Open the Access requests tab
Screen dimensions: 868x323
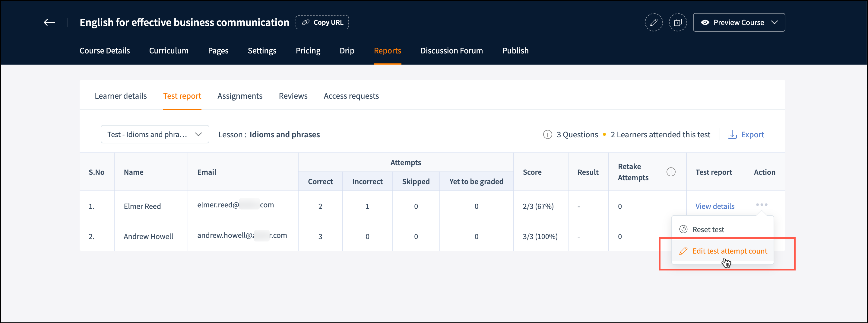pyautogui.click(x=351, y=96)
